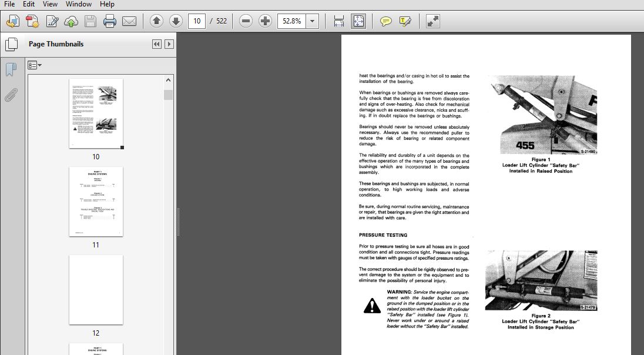Click the thumbnail label number 11
The width and height of the screenshot is (644, 355).
point(96,245)
